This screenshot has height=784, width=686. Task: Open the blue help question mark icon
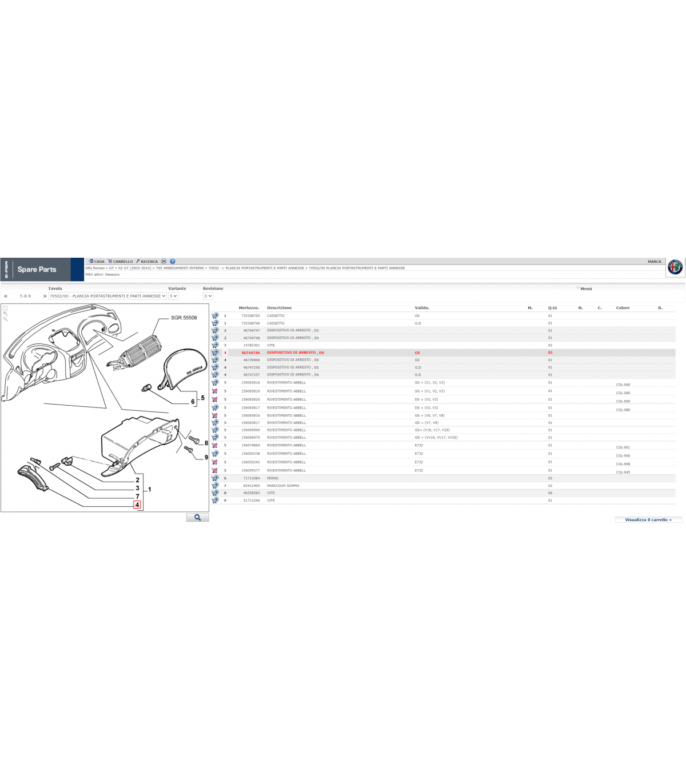point(173,261)
